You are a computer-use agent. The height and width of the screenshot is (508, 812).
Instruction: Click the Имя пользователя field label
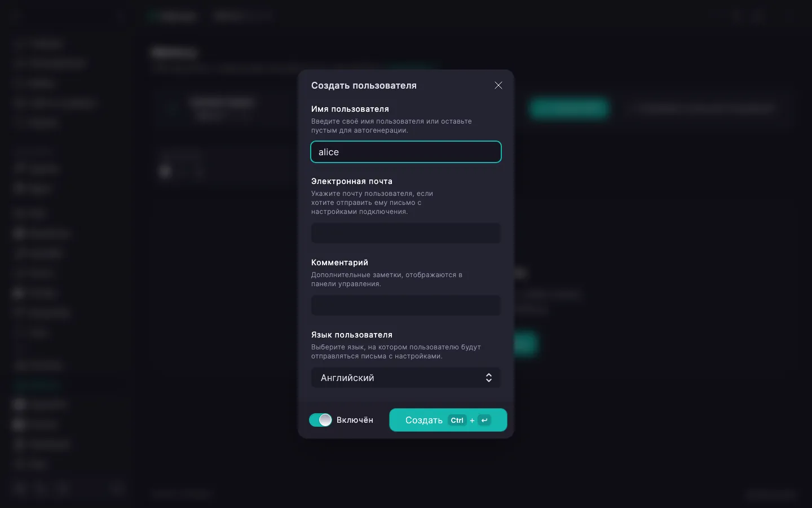click(350, 109)
